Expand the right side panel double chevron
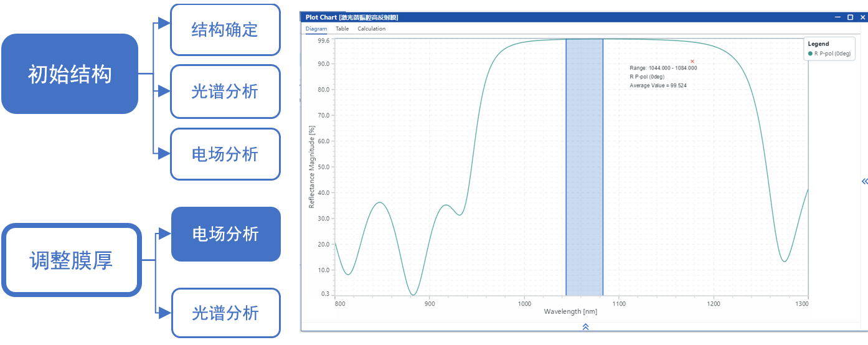Viewport: 868px width, 345px height. (x=864, y=181)
